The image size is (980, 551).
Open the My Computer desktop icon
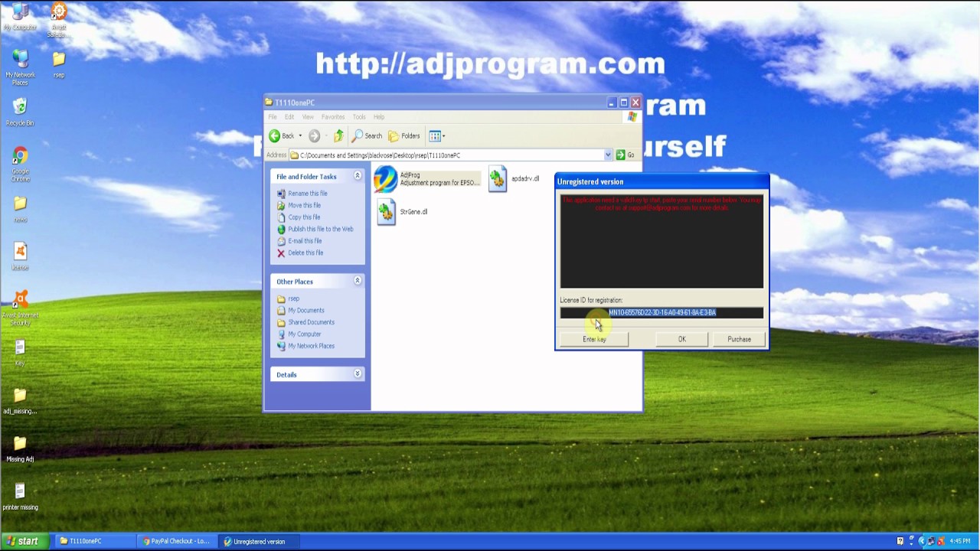(x=20, y=17)
